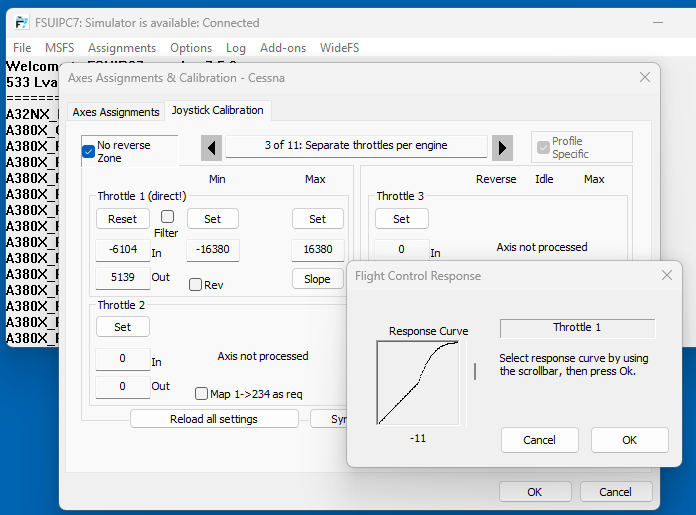Click the response curve scrollbar slider
Image resolution: width=696 pixels, height=515 pixels.
coord(475,371)
